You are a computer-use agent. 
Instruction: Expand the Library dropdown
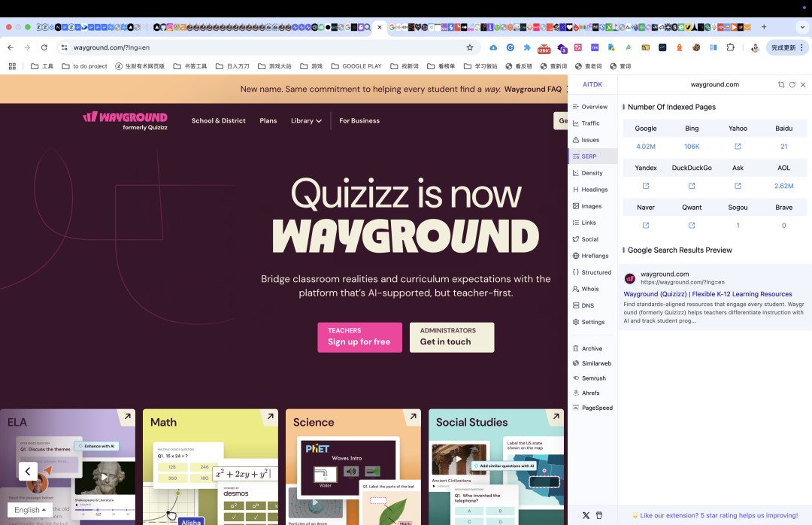pyautogui.click(x=306, y=121)
